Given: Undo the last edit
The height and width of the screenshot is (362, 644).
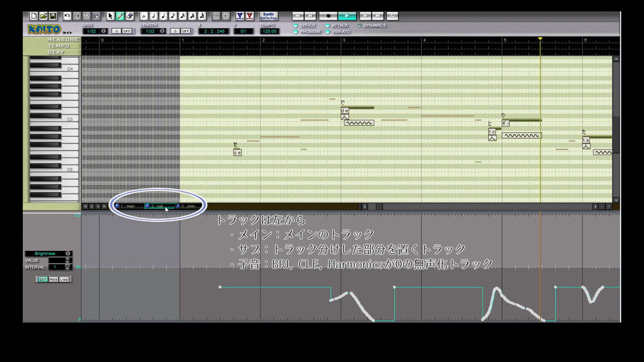Looking at the screenshot, I should (x=67, y=16).
